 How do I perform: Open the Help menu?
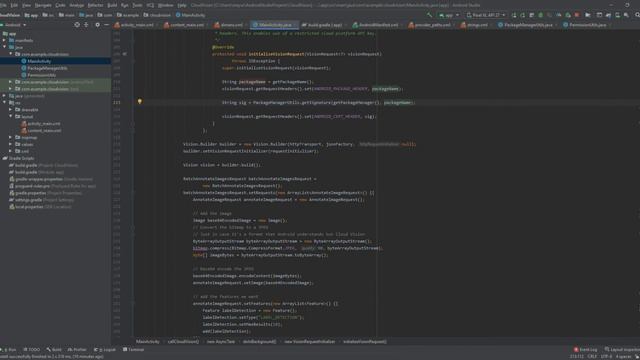(x=182, y=5)
